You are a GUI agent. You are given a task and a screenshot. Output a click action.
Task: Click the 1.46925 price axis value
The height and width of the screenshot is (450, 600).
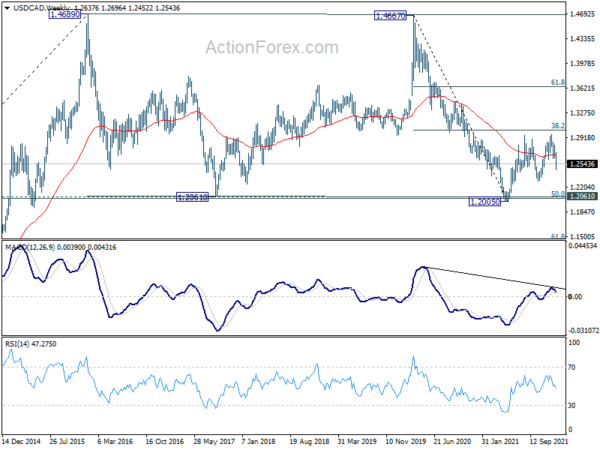point(582,14)
